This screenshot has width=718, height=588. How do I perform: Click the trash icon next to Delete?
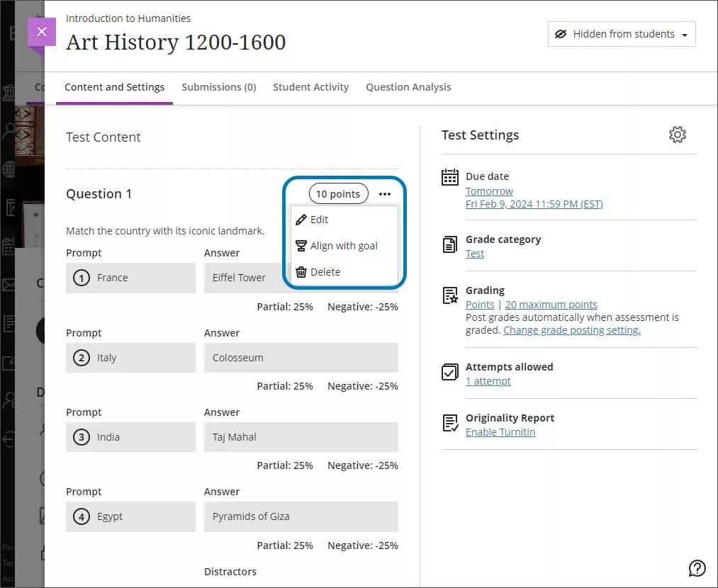click(x=303, y=271)
